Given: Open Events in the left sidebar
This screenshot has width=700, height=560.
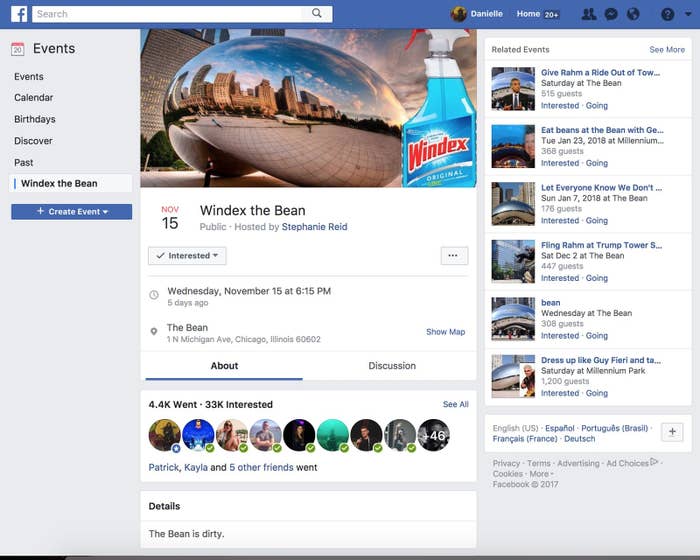Looking at the screenshot, I should (29, 76).
